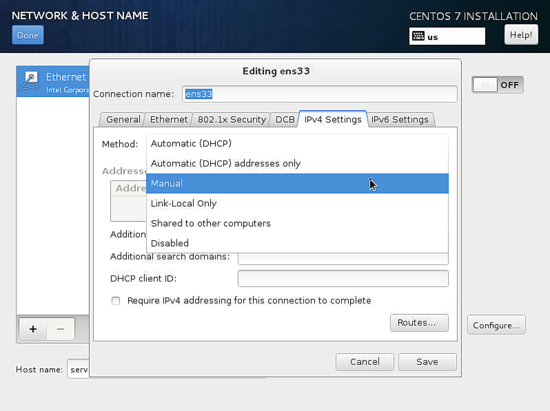550x411 pixels.
Task: Open the DCB tab
Action: [285, 120]
